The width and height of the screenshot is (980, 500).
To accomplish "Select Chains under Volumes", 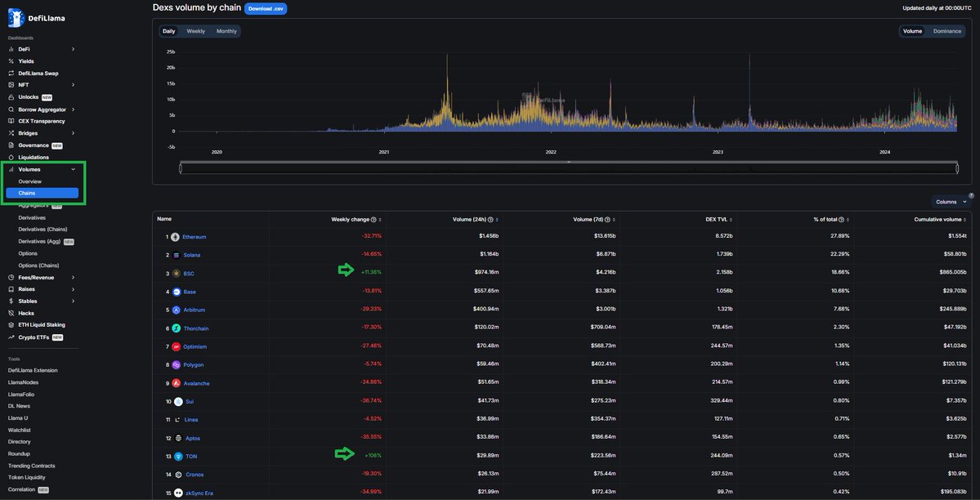I will pyautogui.click(x=42, y=193).
